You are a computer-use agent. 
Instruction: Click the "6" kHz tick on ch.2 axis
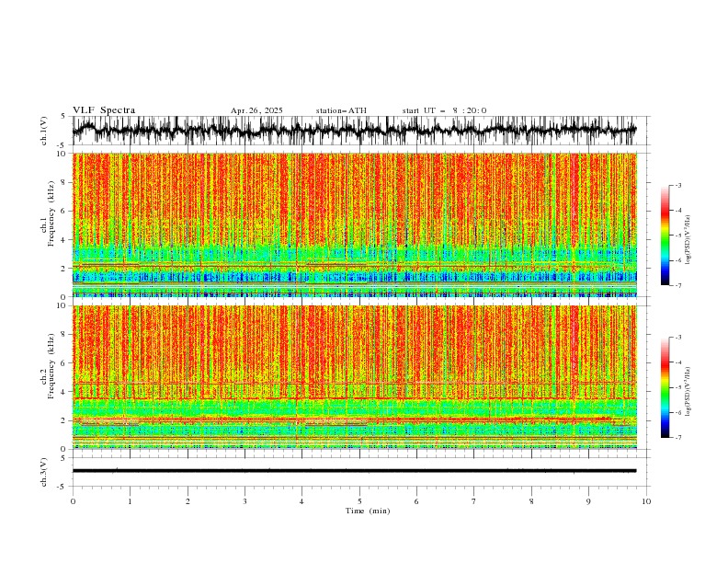(63, 362)
